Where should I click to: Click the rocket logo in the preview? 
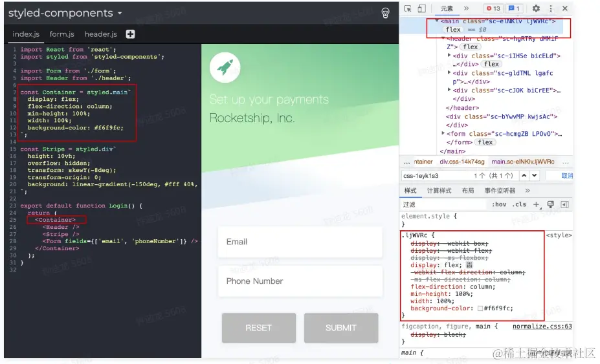225,67
